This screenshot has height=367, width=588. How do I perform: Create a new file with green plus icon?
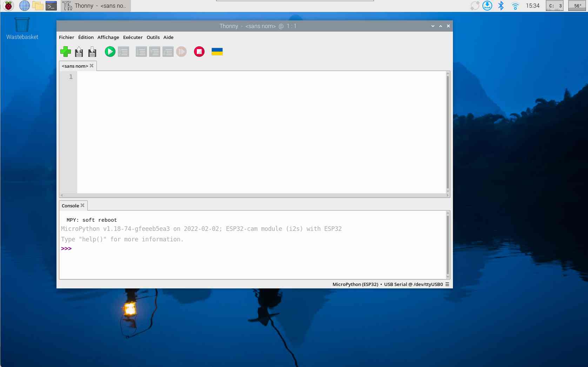pos(66,52)
